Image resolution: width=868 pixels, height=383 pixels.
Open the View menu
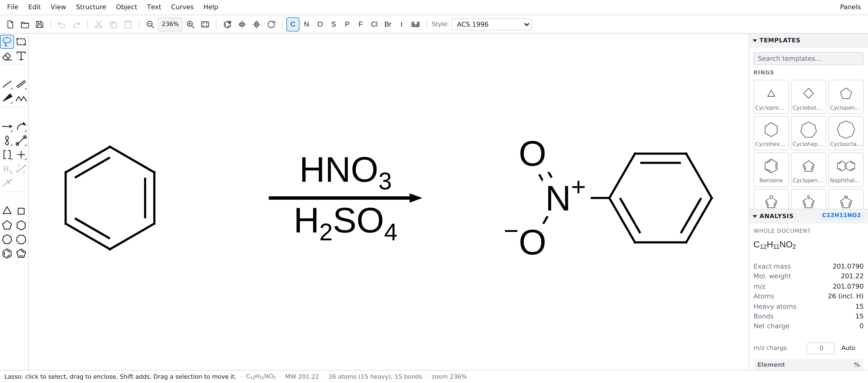tap(58, 7)
